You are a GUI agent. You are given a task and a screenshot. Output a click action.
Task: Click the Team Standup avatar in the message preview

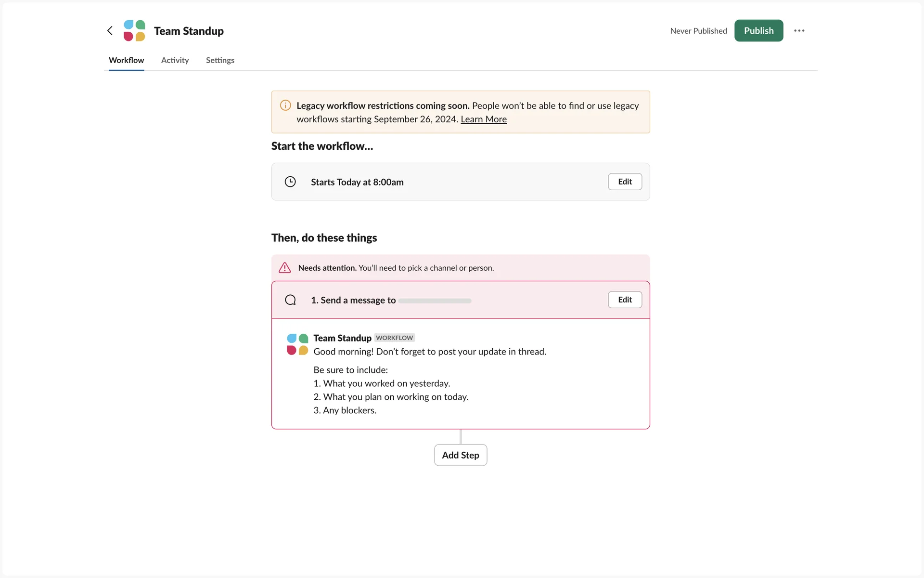click(297, 344)
